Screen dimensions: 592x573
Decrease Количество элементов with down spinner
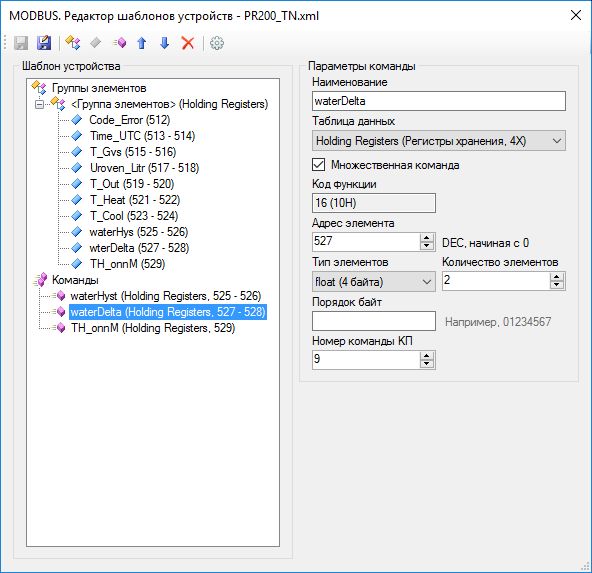pyautogui.click(x=557, y=285)
